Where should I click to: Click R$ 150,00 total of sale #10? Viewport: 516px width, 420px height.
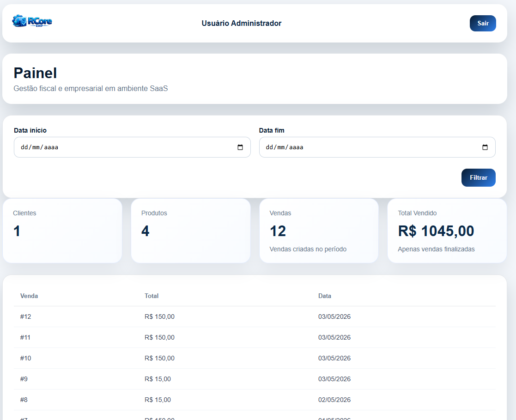tap(160, 358)
